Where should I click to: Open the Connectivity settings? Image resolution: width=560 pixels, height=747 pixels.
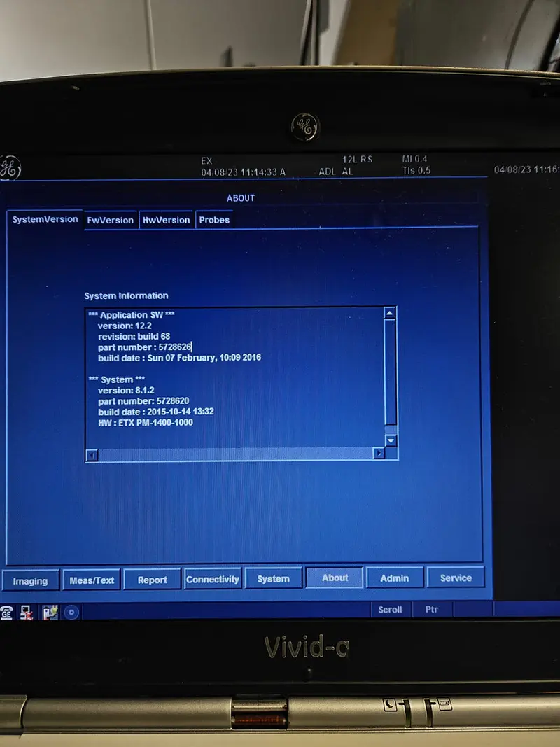(213, 579)
